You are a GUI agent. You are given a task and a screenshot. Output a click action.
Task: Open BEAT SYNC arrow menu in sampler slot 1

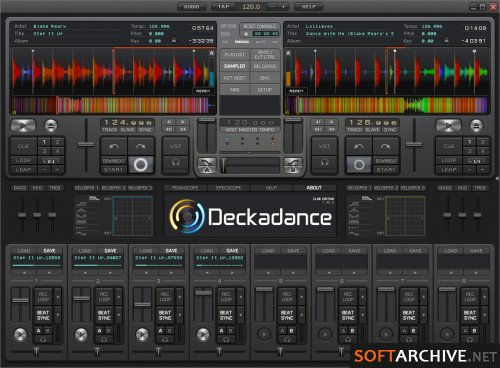58,315
